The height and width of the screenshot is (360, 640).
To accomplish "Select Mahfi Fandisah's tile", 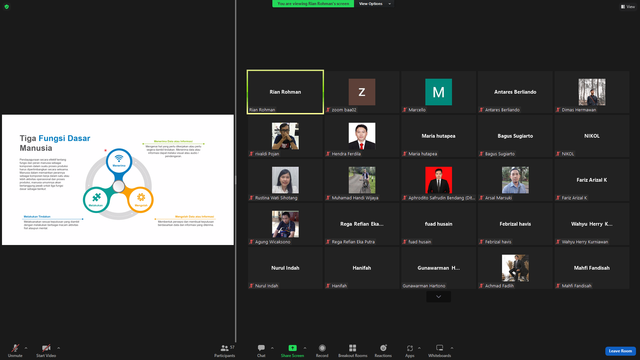I will click(x=592, y=268).
